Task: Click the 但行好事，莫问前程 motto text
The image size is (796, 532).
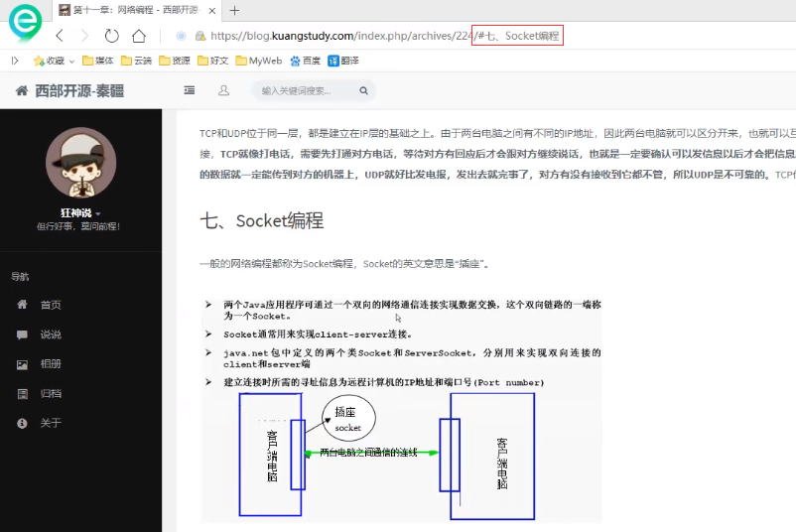Action: pyautogui.click(x=78, y=226)
